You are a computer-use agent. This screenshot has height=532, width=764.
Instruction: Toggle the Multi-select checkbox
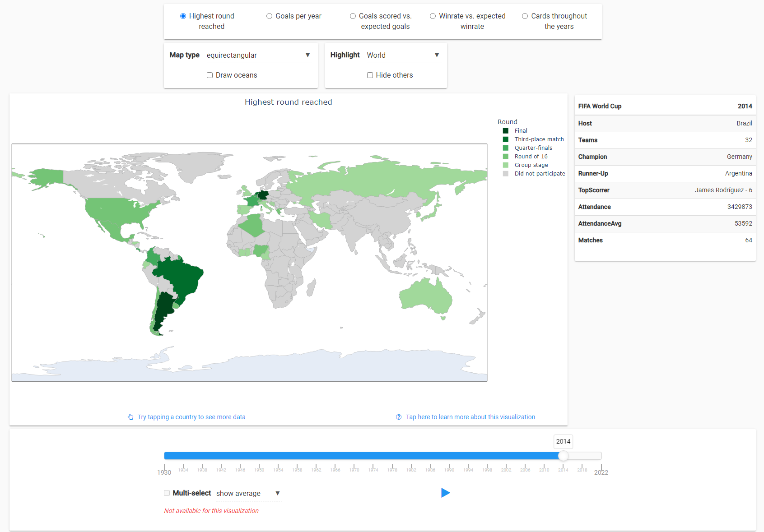point(167,493)
